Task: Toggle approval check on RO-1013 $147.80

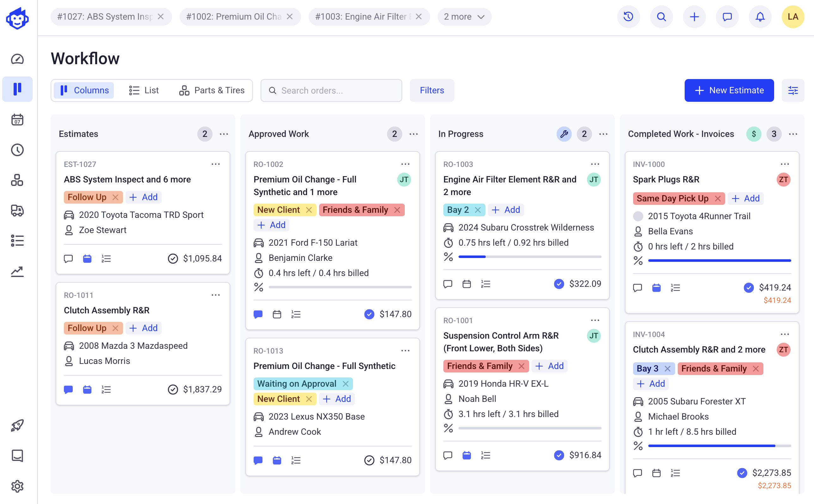Action: (x=369, y=460)
